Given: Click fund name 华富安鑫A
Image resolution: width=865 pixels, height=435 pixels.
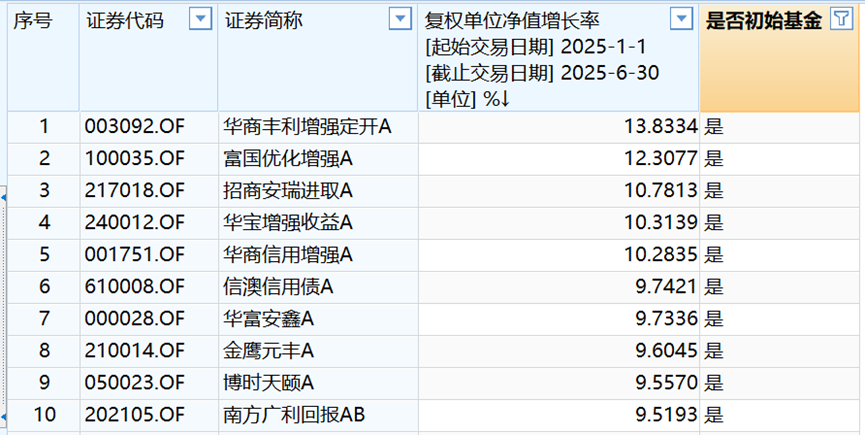Looking at the screenshot, I should pos(269,319).
